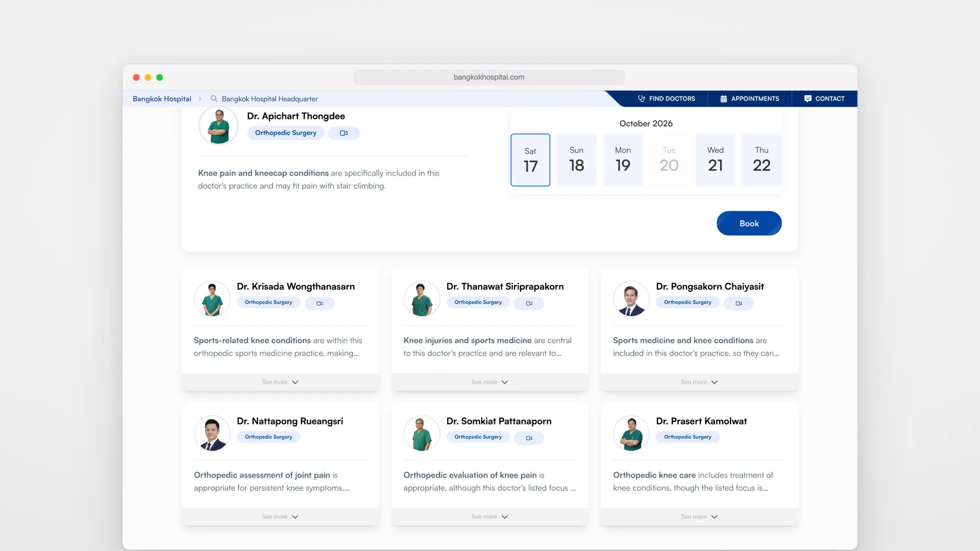Click the chat Contact icon

click(807, 98)
